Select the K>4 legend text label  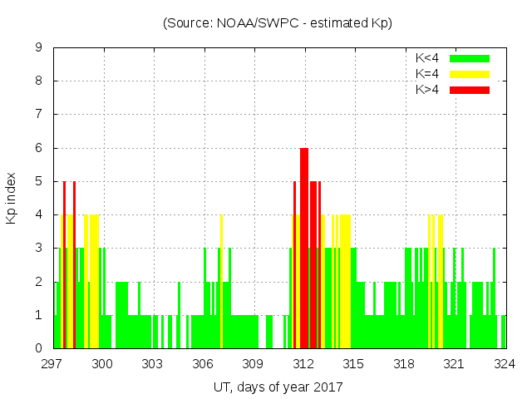tap(429, 89)
